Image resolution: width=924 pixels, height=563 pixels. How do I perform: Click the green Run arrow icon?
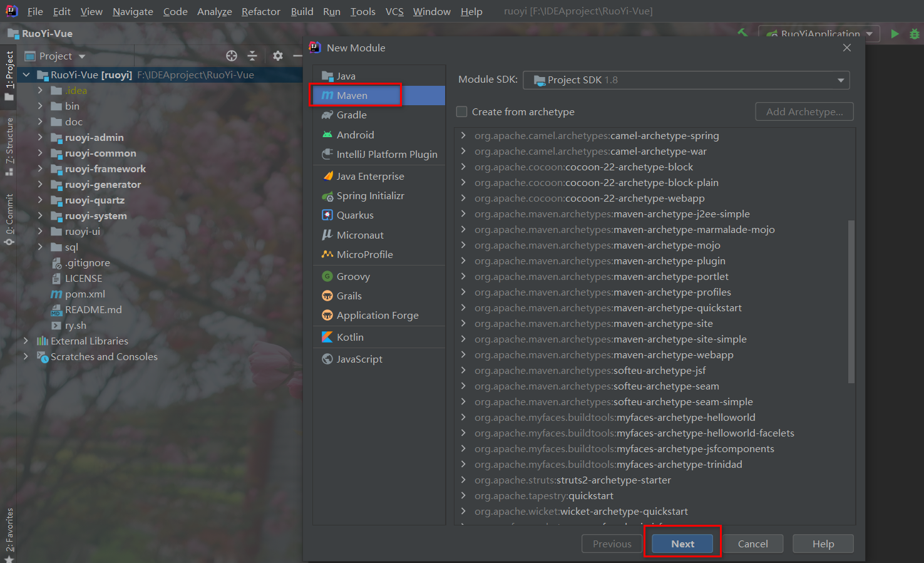895,34
